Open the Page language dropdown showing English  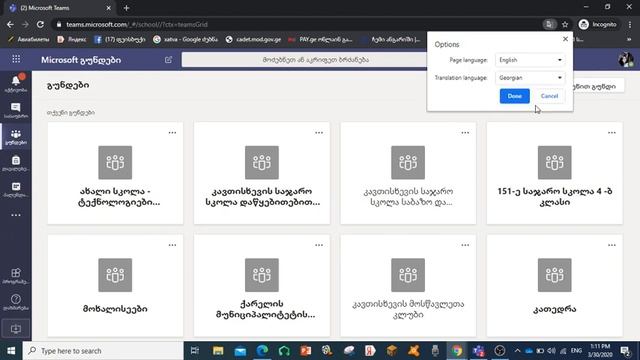(x=530, y=60)
